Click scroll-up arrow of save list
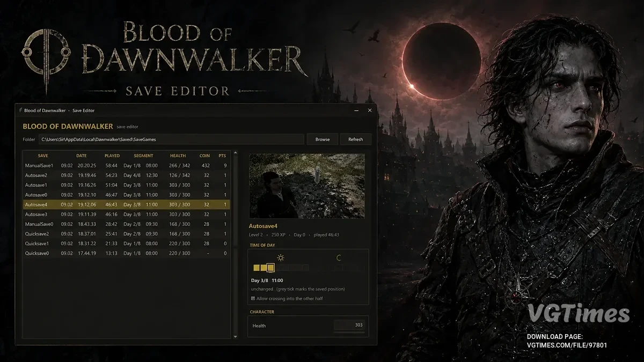Viewport: 644px width, 362px height. (235, 154)
